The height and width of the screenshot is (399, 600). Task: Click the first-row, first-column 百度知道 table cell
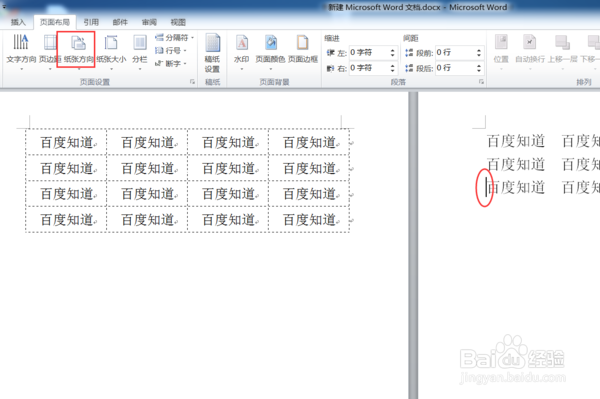pos(67,142)
